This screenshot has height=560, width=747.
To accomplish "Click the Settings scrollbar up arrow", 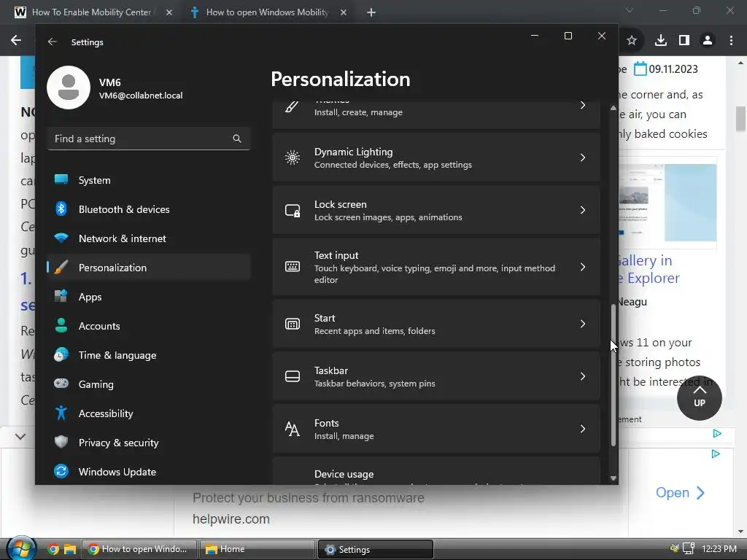I will [x=613, y=108].
